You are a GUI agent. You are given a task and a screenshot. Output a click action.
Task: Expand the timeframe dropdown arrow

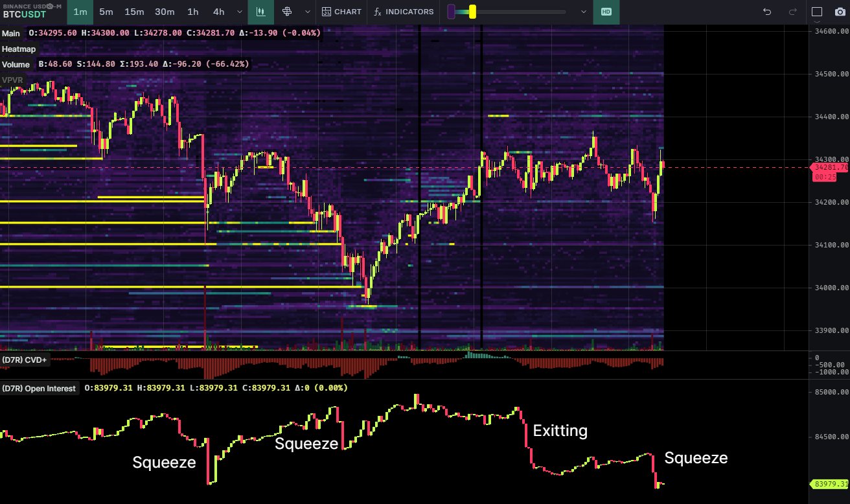tap(240, 12)
